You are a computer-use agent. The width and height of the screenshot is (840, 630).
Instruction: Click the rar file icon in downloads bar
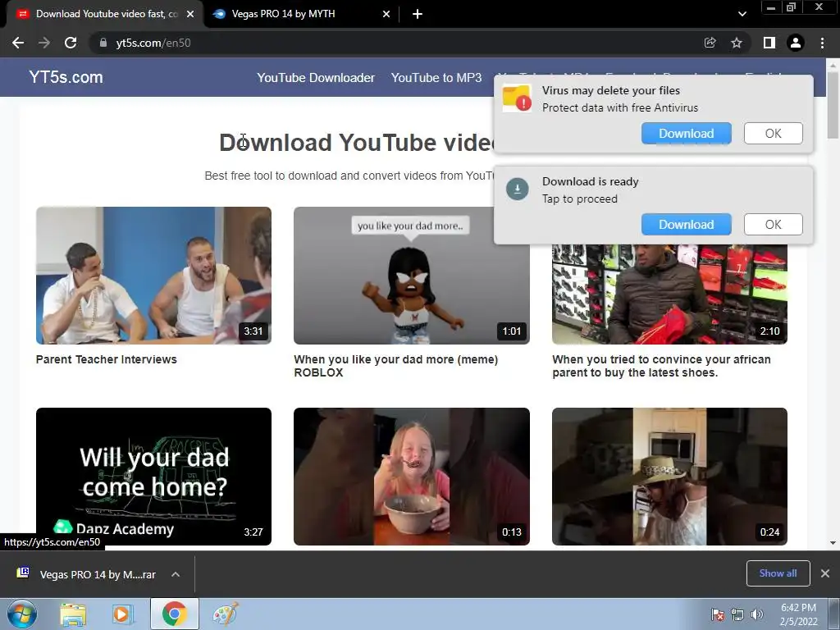pos(23,573)
